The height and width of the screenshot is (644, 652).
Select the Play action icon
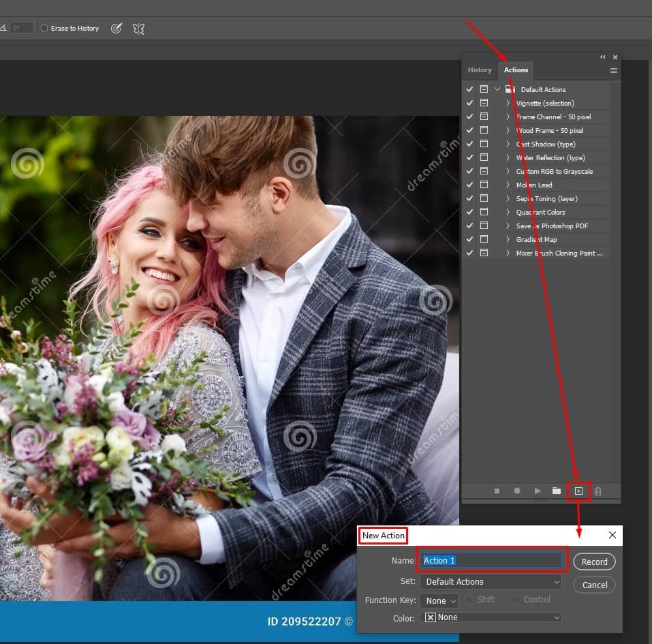coord(538,491)
